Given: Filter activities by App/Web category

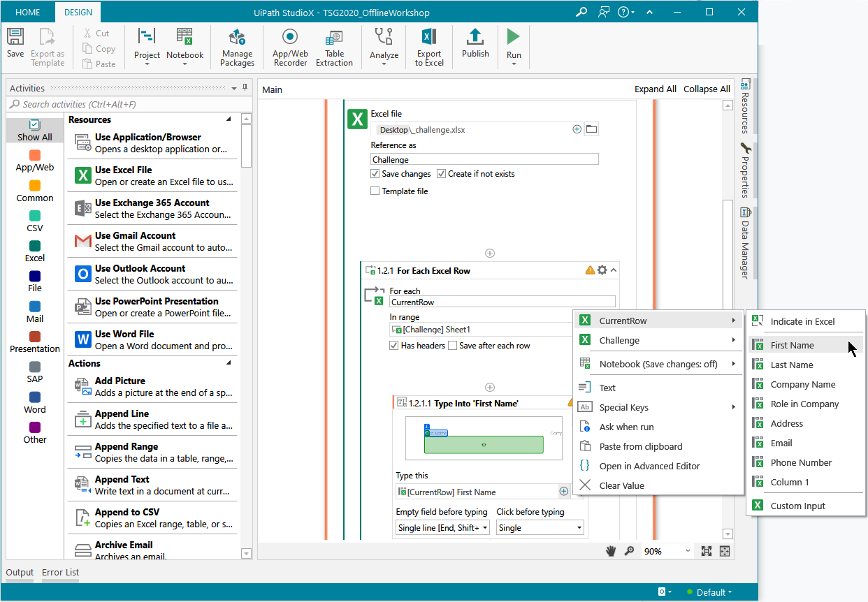Looking at the screenshot, I should pyautogui.click(x=35, y=161).
